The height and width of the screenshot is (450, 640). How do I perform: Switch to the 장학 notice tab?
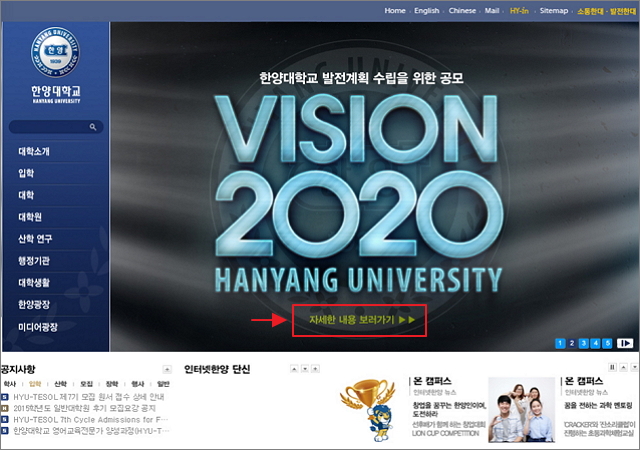click(x=112, y=383)
